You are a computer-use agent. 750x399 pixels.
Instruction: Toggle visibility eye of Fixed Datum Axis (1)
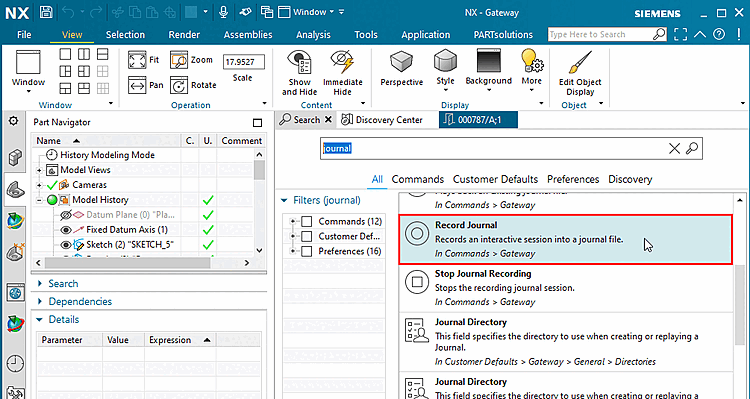pos(66,230)
